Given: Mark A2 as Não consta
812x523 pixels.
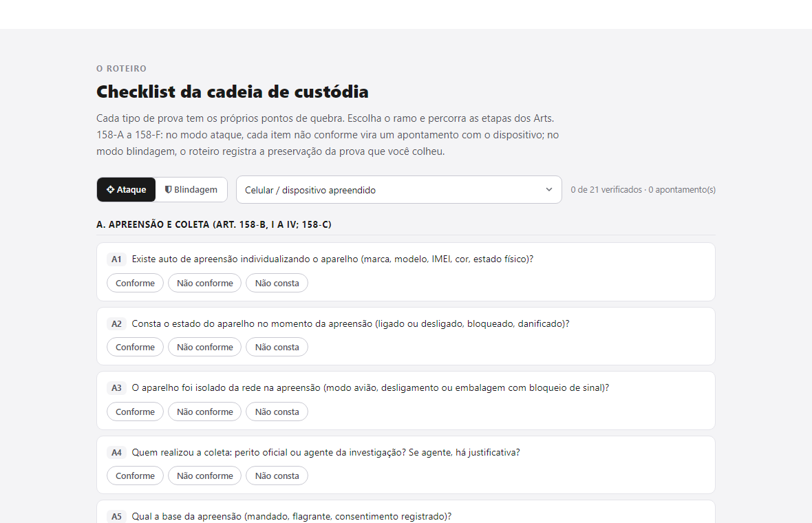Looking at the screenshot, I should tap(277, 348).
